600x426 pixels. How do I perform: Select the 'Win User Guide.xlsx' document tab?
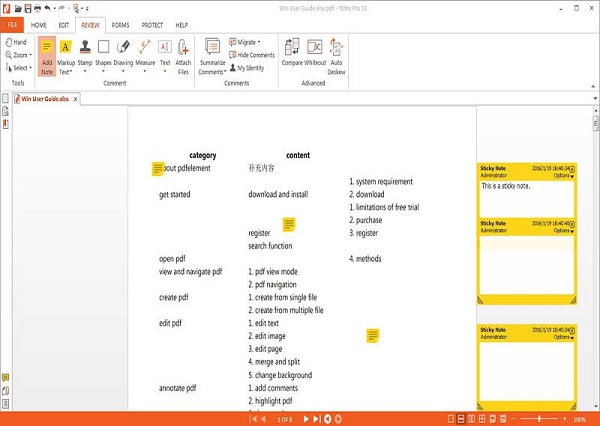click(x=45, y=99)
